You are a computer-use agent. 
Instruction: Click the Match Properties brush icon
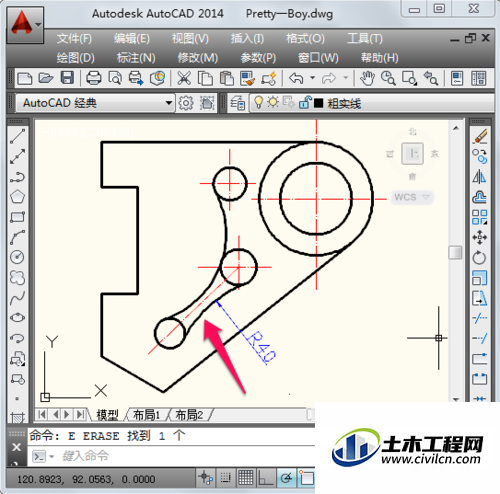(x=247, y=78)
